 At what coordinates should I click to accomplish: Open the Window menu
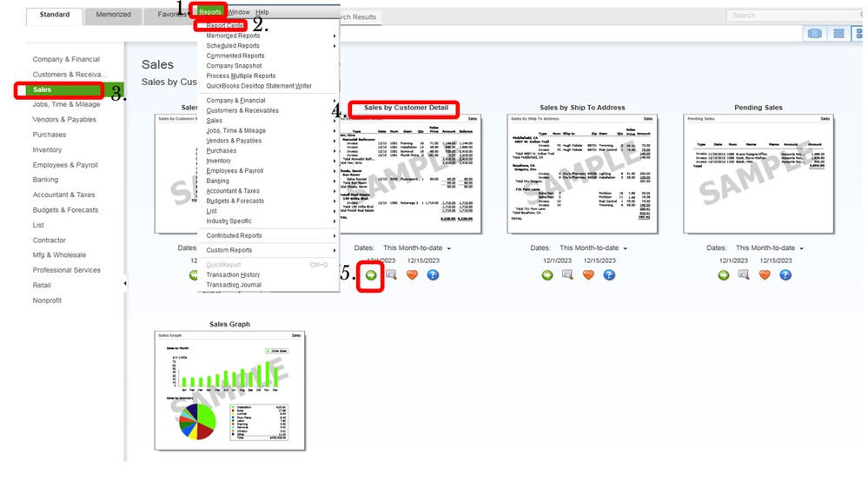click(x=239, y=11)
